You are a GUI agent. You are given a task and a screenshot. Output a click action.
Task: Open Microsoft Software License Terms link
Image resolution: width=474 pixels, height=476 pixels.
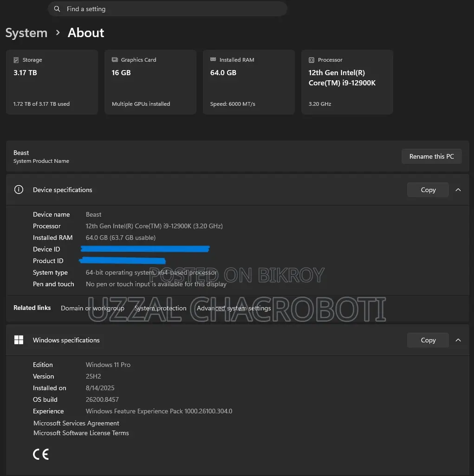pyautogui.click(x=81, y=433)
